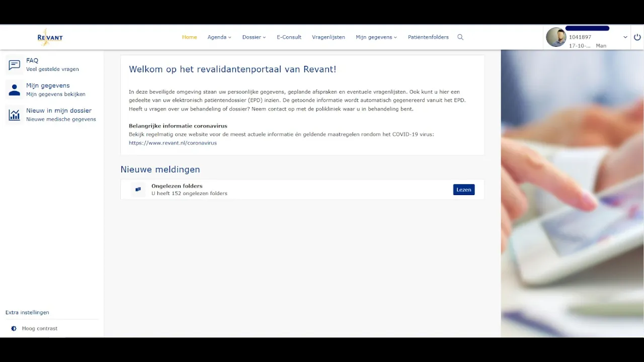The height and width of the screenshot is (362, 644).
Task: Click the Nieuwe meldingen heading
Action: pos(160,169)
